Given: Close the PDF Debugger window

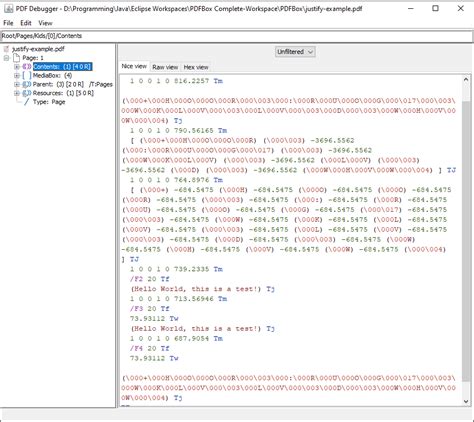Looking at the screenshot, I should pos(461,8).
